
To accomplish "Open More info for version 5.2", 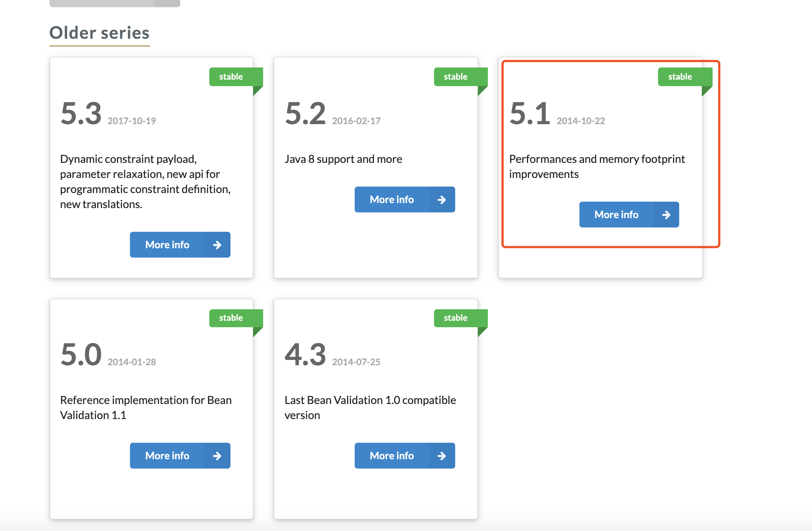I will [x=392, y=199].
